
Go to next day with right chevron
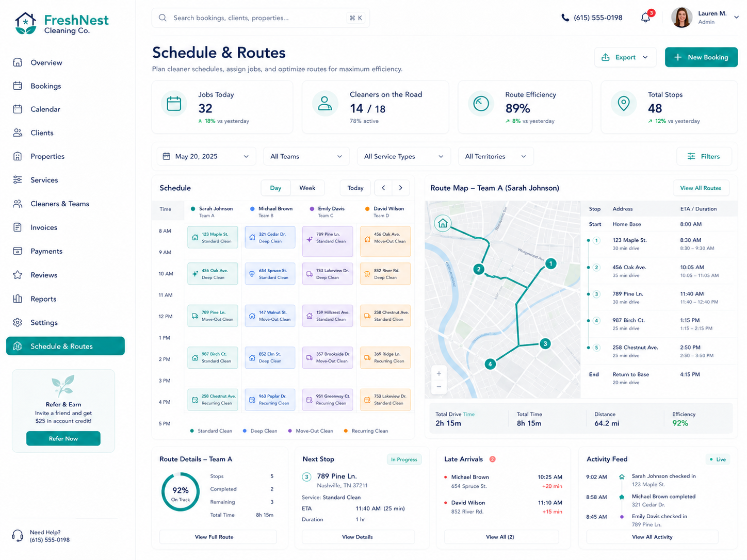click(x=401, y=188)
